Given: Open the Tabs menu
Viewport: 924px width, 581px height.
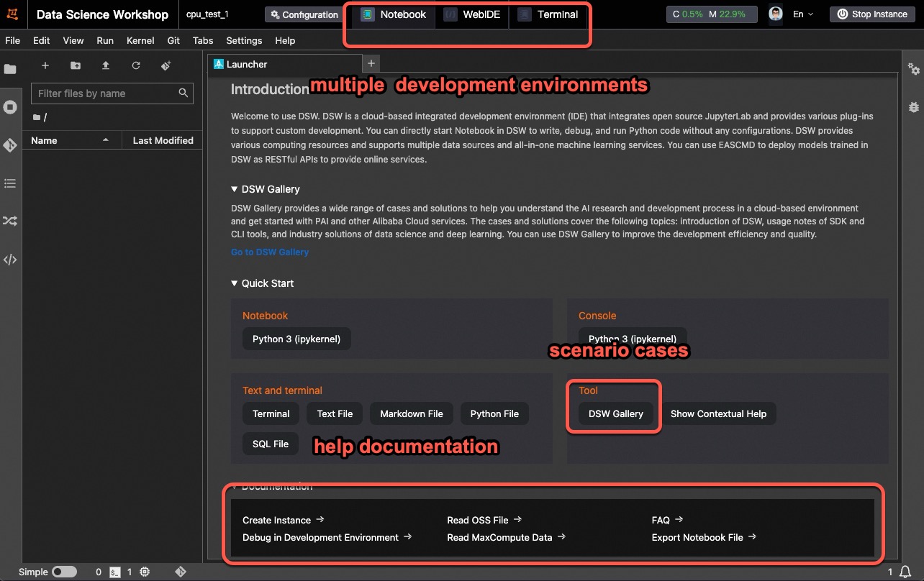Looking at the screenshot, I should coord(203,40).
